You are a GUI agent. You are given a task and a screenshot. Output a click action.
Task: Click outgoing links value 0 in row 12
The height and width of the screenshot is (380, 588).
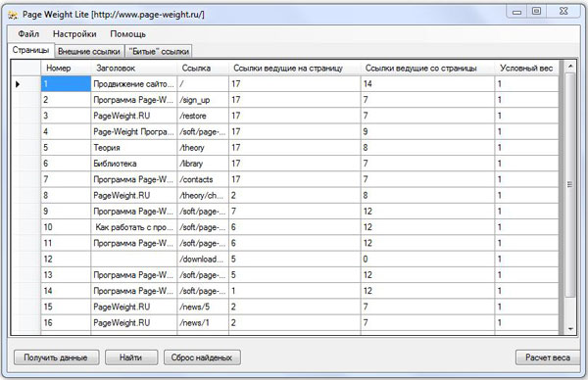tap(427, 260)
